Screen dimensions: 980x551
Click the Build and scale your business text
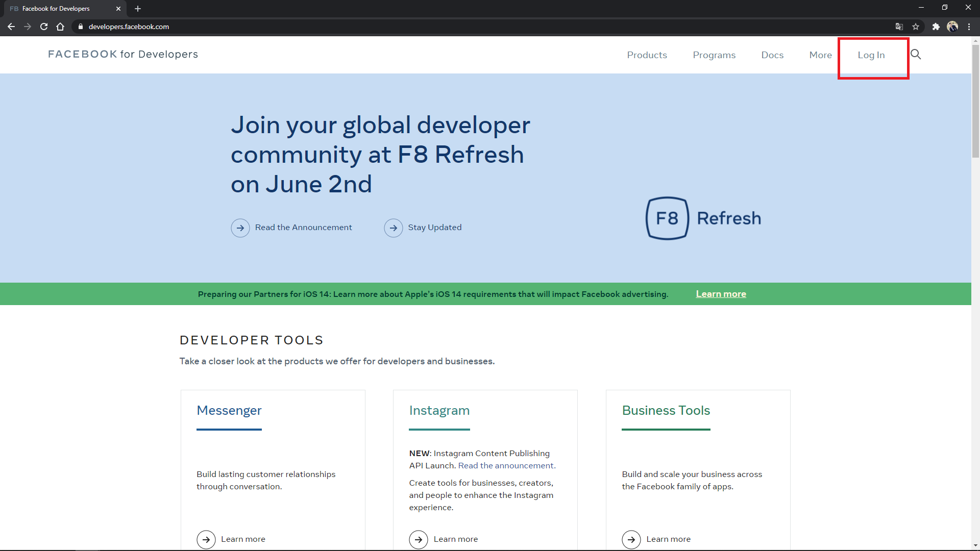tap(692, 481)
